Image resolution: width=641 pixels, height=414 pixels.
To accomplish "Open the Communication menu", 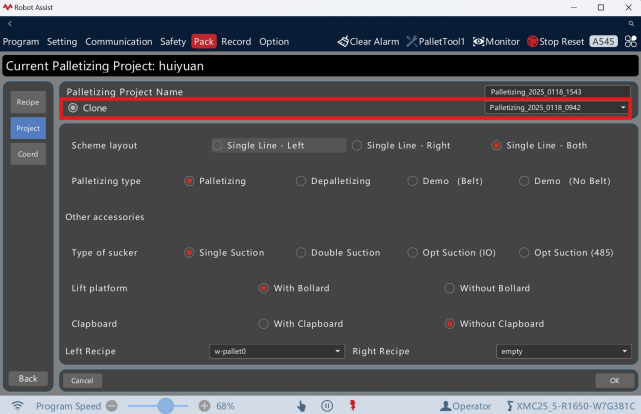I will pos(119,42).
